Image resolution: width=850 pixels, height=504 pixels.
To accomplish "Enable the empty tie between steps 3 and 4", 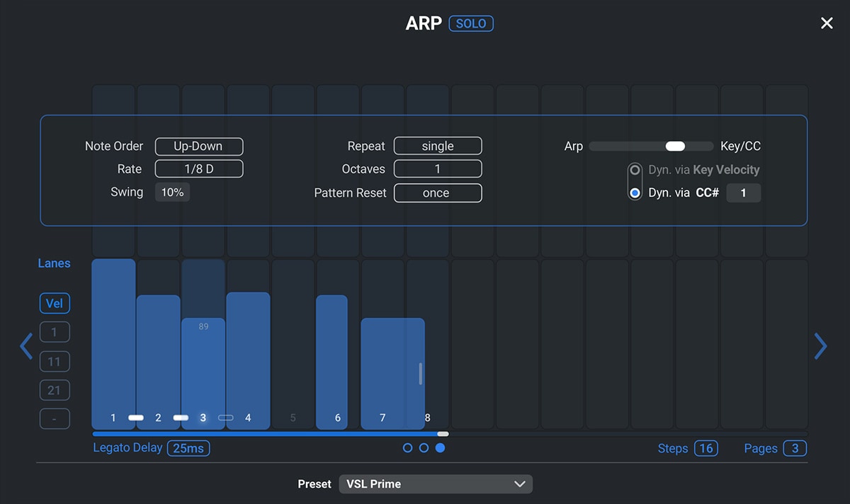I will 226,418.
